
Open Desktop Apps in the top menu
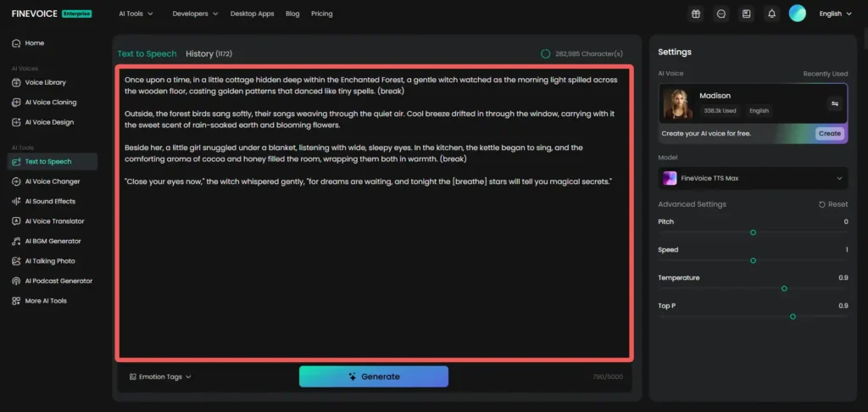(x=252, y=14)
